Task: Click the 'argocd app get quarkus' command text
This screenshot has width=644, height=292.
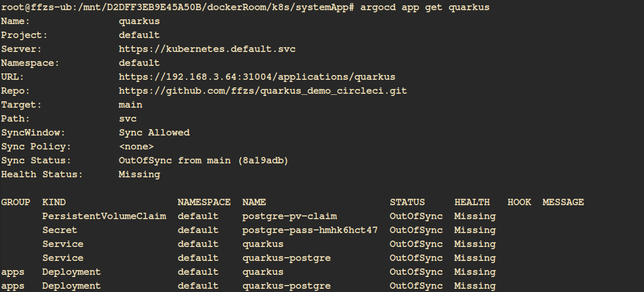Action: point(425,8)
